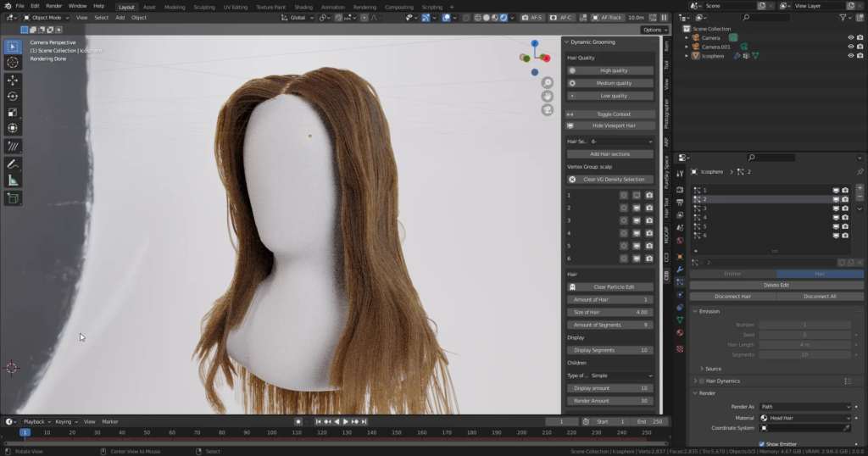The height and width of the screenshot is (456, 868).
Task: Pick the Measure tool
Action: pyautogui.click(x=13, y=180)
